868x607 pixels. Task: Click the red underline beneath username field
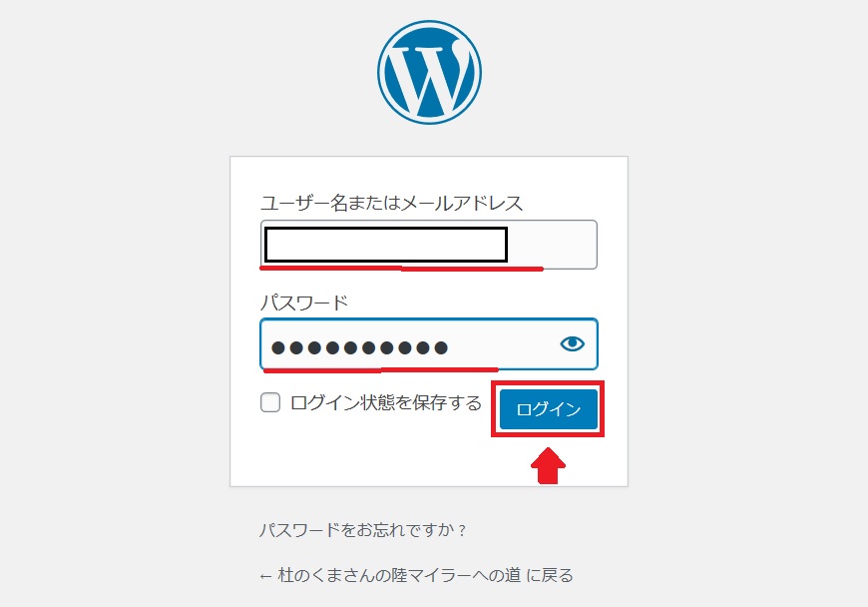[401, 269]
